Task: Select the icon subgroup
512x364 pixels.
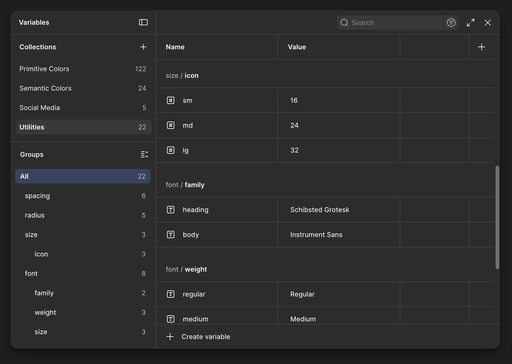Action: (x=83, y=254)
